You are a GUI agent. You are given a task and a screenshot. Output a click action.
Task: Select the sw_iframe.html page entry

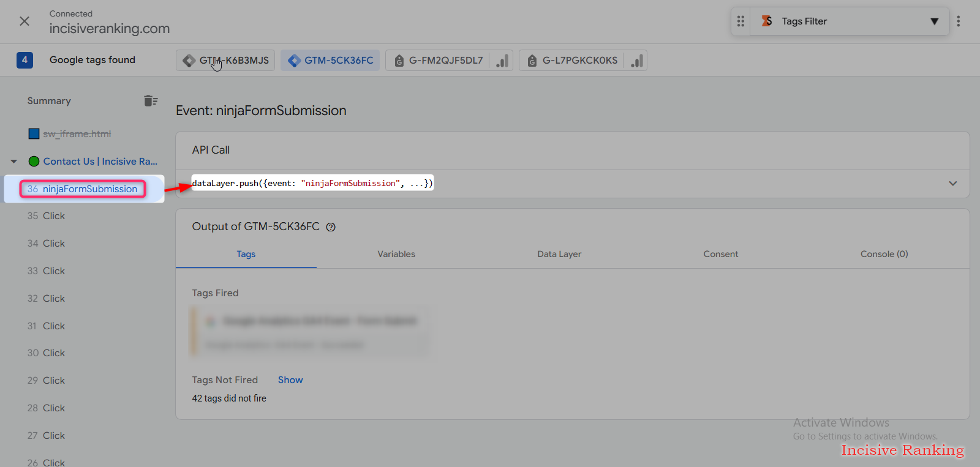click(x=77, y=134)
